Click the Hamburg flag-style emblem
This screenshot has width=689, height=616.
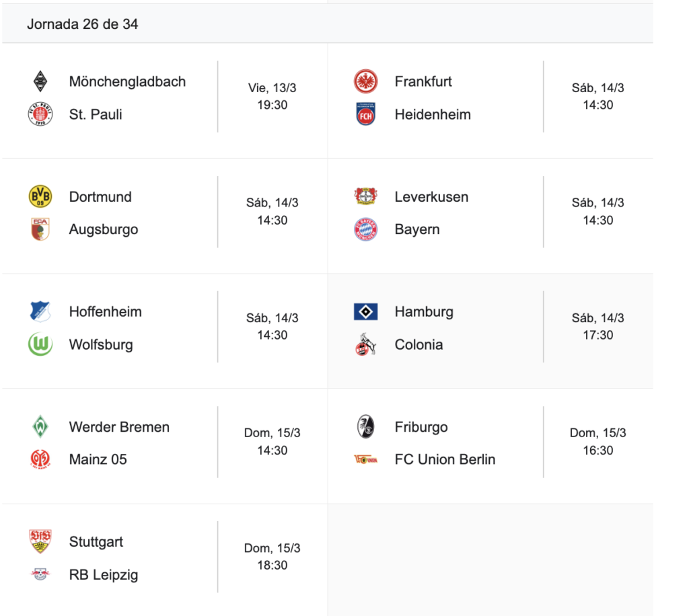coord(366,312)
